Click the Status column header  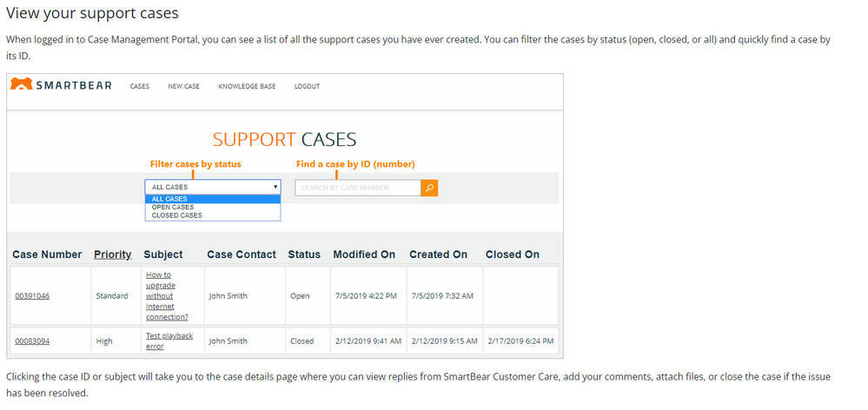(304, 255)
